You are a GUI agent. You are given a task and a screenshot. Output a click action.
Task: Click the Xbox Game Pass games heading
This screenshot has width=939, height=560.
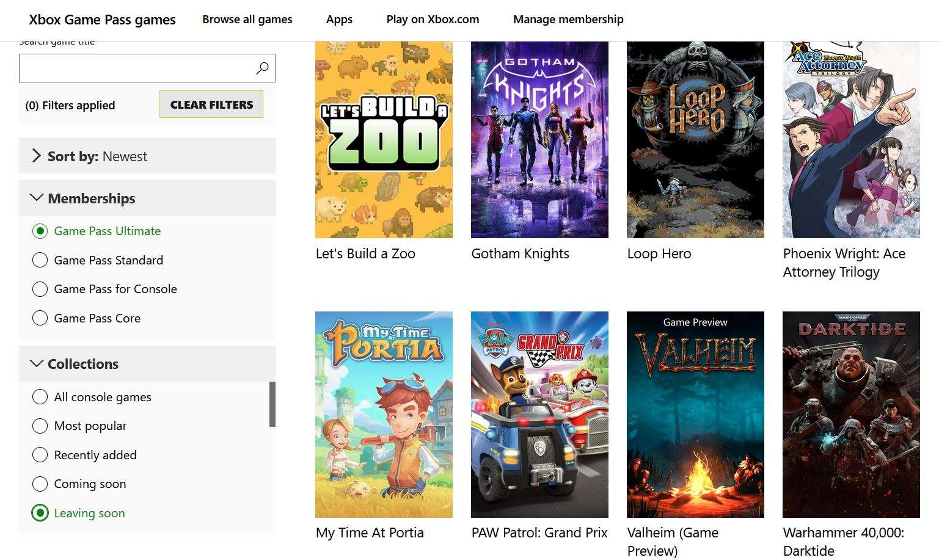(102, 20)
